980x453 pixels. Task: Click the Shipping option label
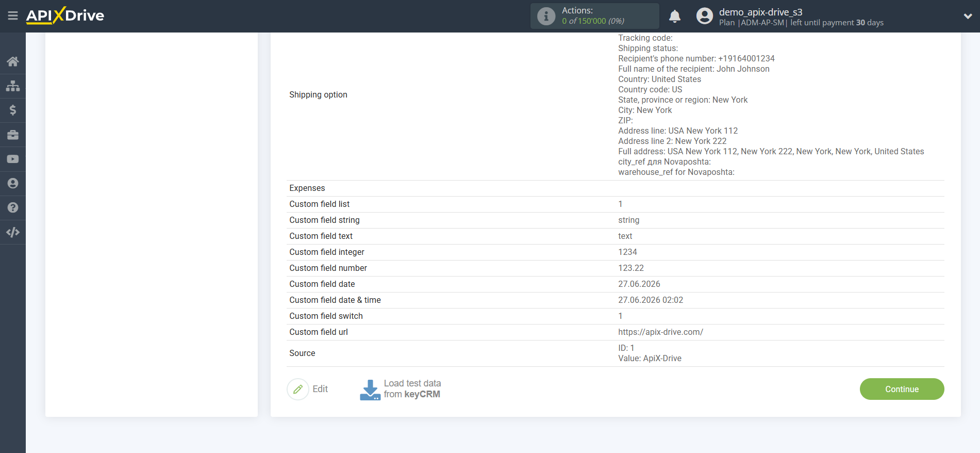click(318, 95)
